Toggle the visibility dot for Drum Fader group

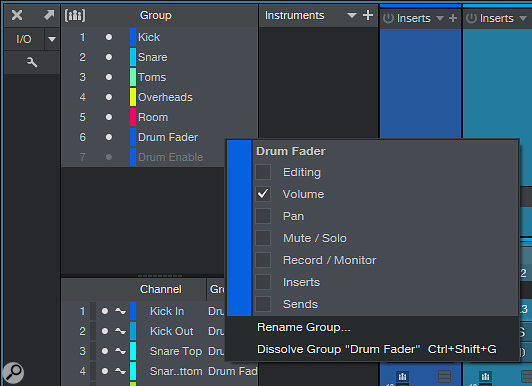(109, 137)
